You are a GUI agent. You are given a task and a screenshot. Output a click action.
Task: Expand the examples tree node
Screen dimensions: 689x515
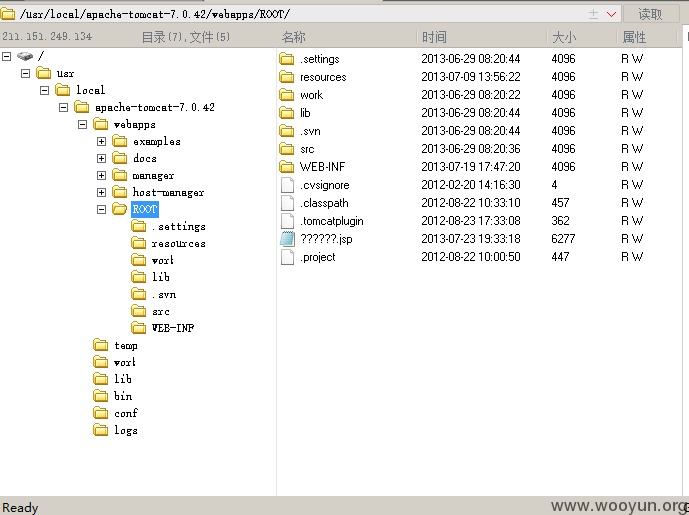101,141
